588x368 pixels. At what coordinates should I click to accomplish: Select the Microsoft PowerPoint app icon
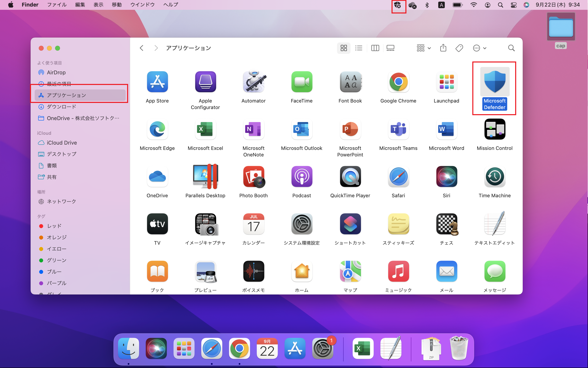pos(350,129)
